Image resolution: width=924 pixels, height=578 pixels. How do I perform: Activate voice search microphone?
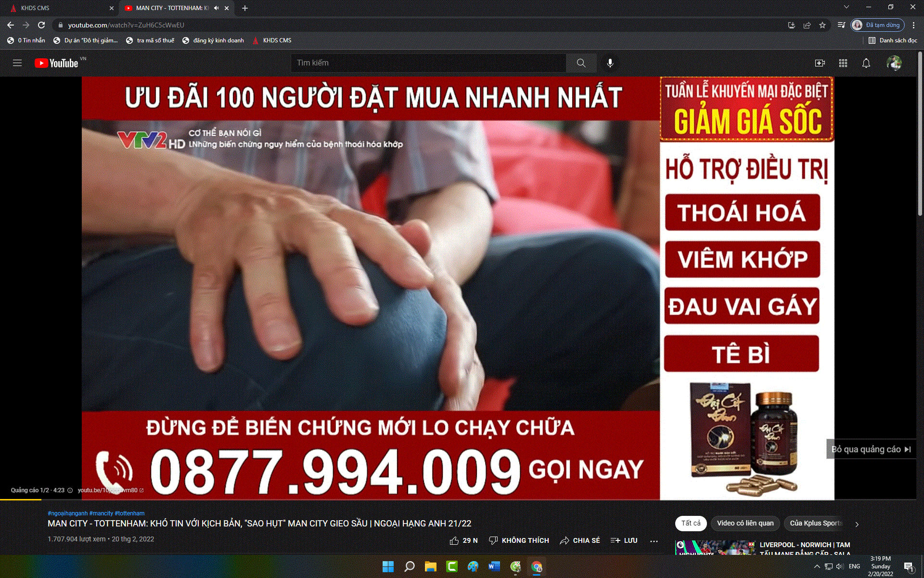(610, 63)
